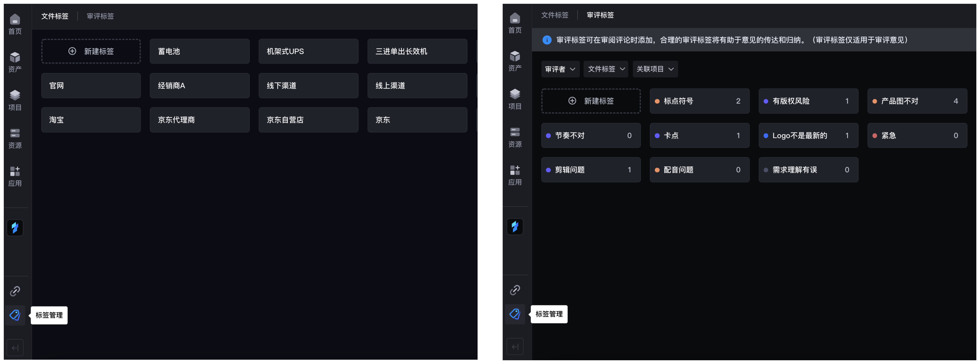The width and height of the screenshot is (980, 364).
Task: Collapse the sidebar arrow button in right window
Action: [515, 346]
